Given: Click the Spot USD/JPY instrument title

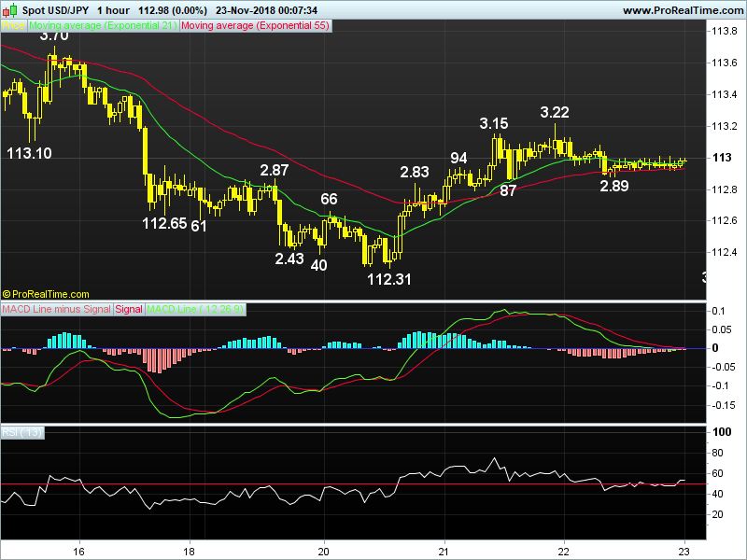Looking at the screenshot, I should click(x=56, y=10).
